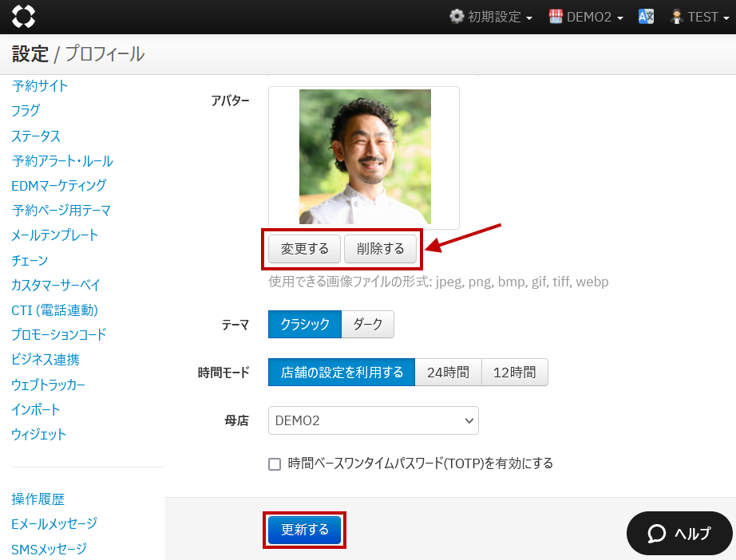736x560 pixels.
Task: Expand the 母店 DEMO2 select box
Action: (x=373, y=420)
